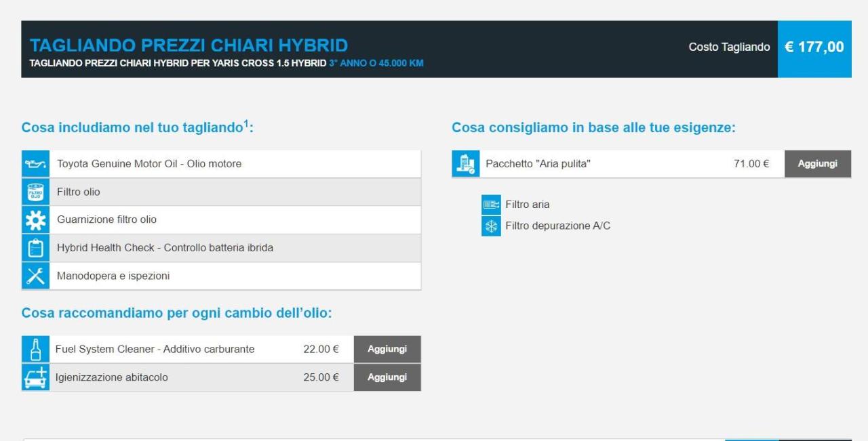Click the snowflake Filtro depurazione A/C icon
This screenshot has width=868, height=441.
pos(490,226)
